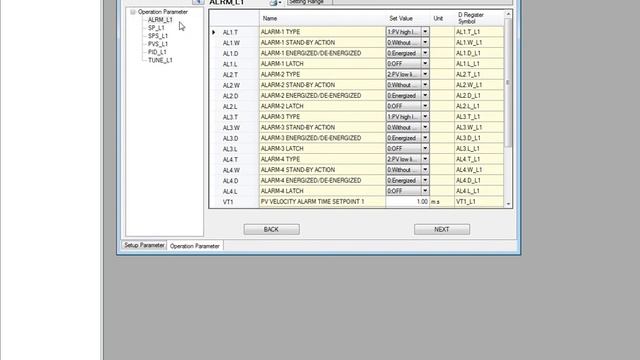The width and height of the screenshot is (640, 360).
Task: Open the ALARM-2 LATCH dropdown
Action: click(425, 106)
